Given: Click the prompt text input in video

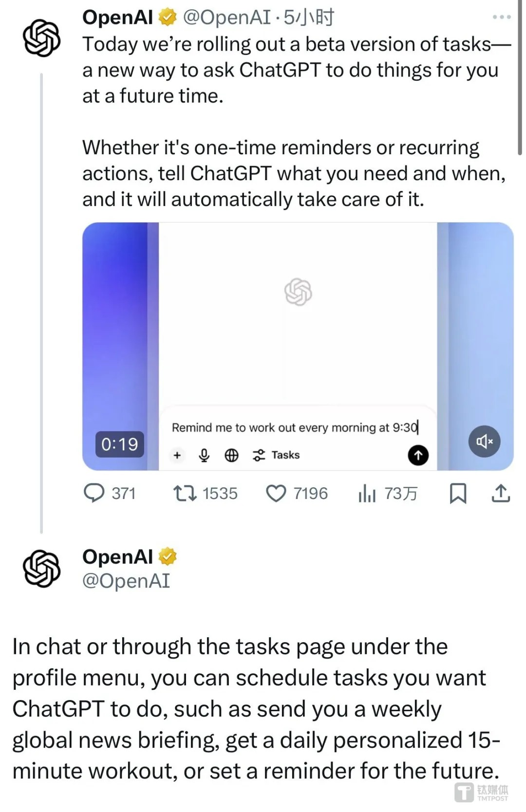Looking at the screenshot, I should 294,427.
